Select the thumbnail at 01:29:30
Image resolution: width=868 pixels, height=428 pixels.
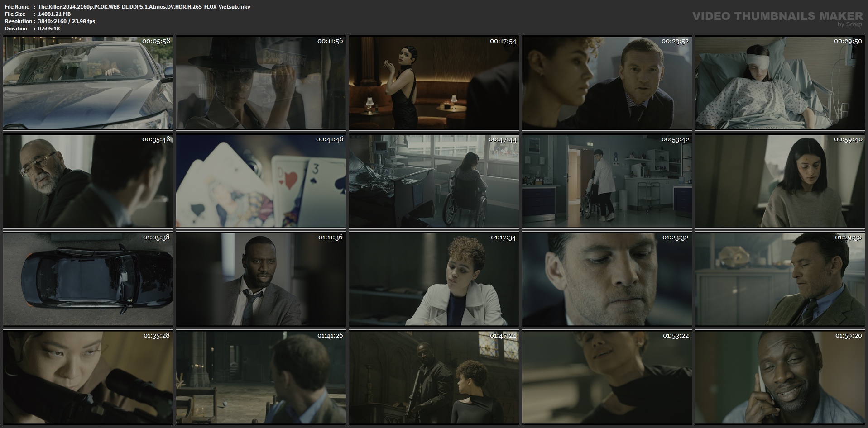(x=780, y=279)
